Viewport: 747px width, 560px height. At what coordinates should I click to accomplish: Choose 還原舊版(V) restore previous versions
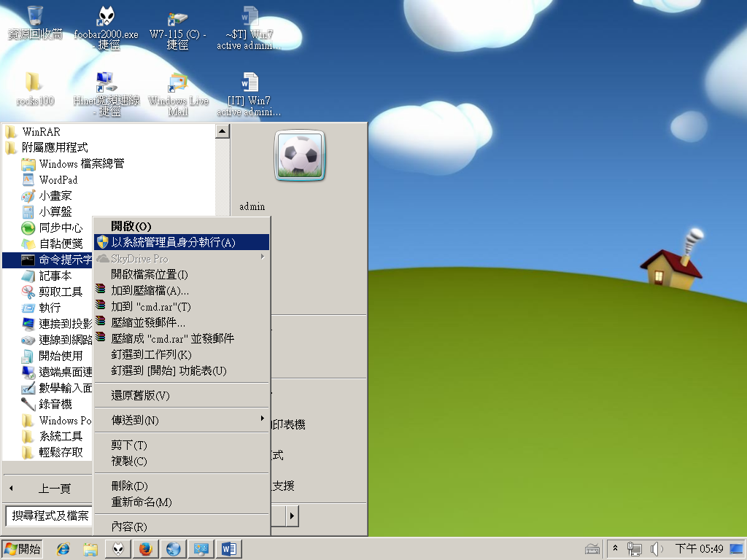click(182, 396)
